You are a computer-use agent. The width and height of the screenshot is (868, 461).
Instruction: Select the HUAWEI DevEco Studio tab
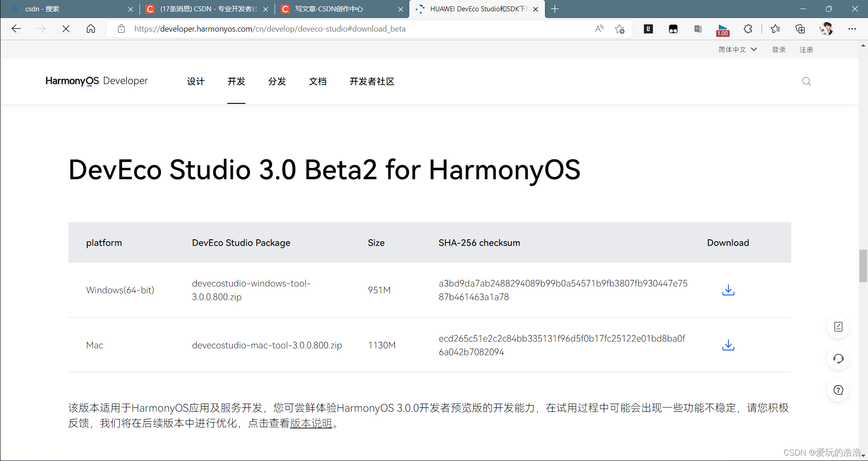pyautogui.click(x=477, y=9)
